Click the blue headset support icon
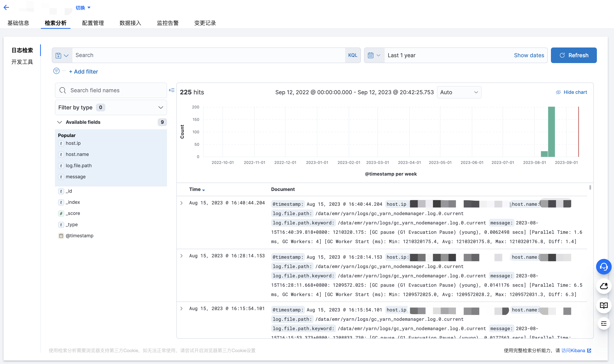The height and width of the screenshot is (364, 614). [604, 267]
